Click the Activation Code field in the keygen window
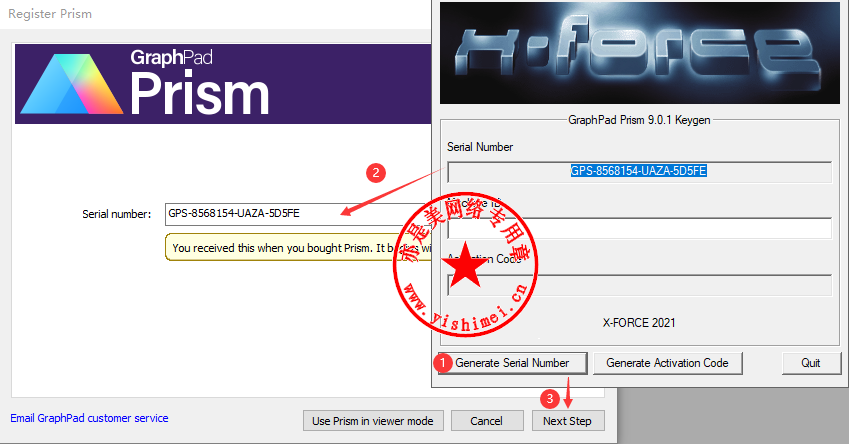Screen dimensions: 849x444 coord(639,285)
